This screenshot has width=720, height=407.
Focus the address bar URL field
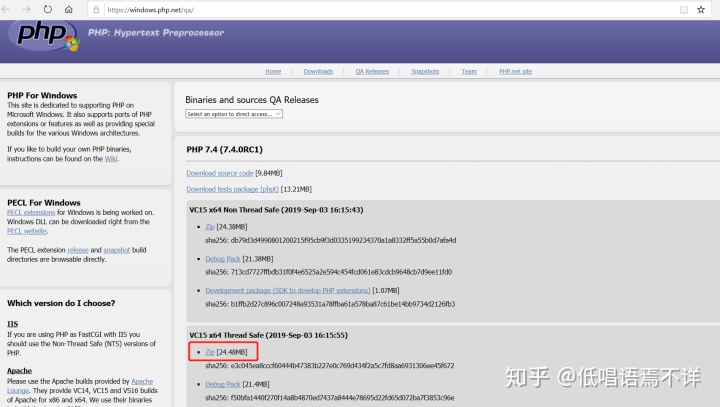(390, 10)
